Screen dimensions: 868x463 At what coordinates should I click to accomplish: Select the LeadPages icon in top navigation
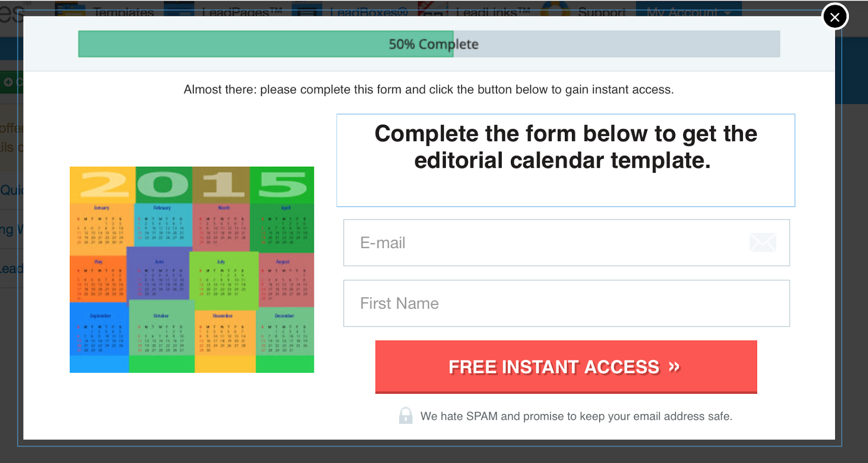179,9
